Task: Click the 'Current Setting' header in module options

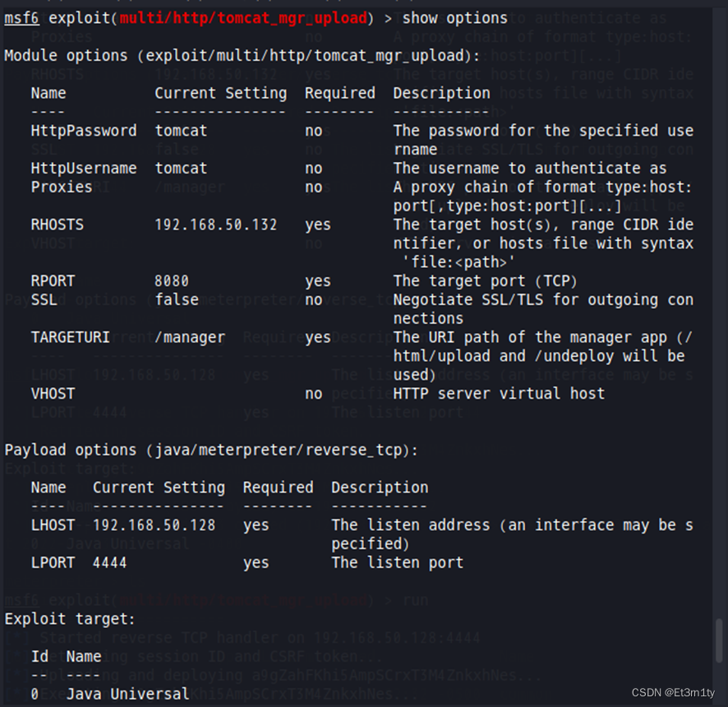Action: coord(221,94)
